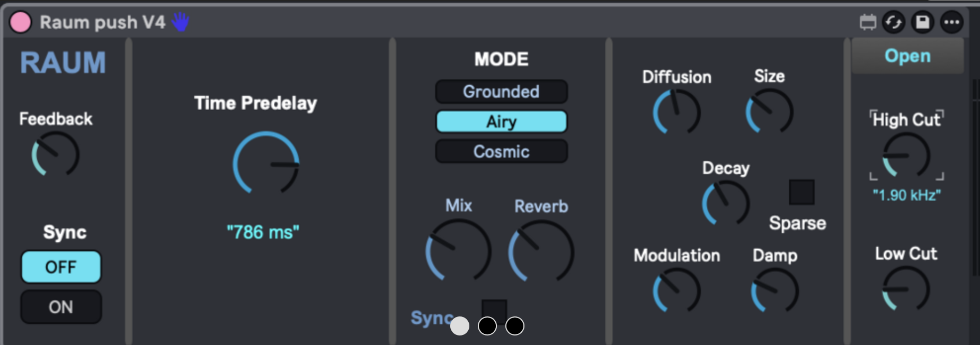Click the Feedback knob

pyautogui.click(x=56, y=155)
